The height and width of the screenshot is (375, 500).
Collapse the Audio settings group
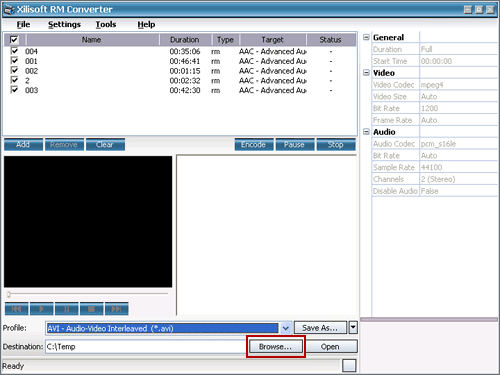coord(366,132)
